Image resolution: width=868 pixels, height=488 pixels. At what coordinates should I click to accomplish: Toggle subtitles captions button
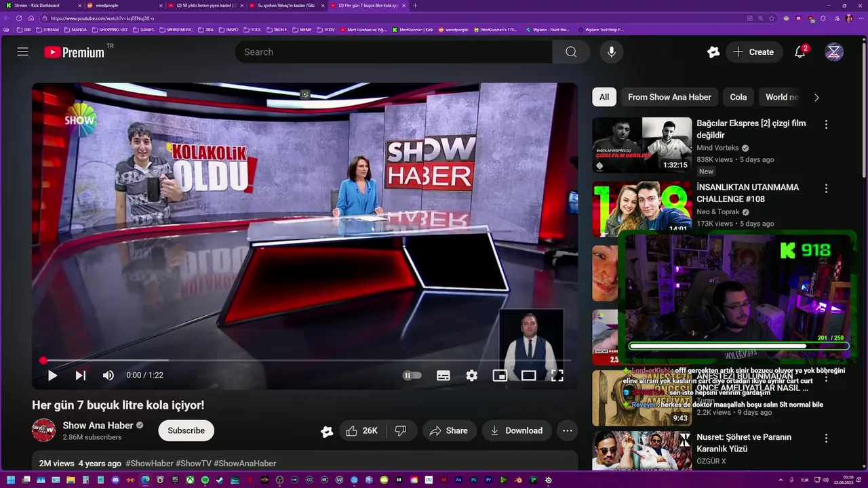click(443, 375)
